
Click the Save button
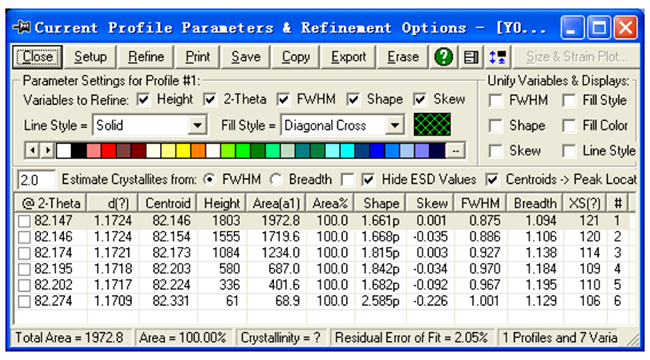coord(246,57)
